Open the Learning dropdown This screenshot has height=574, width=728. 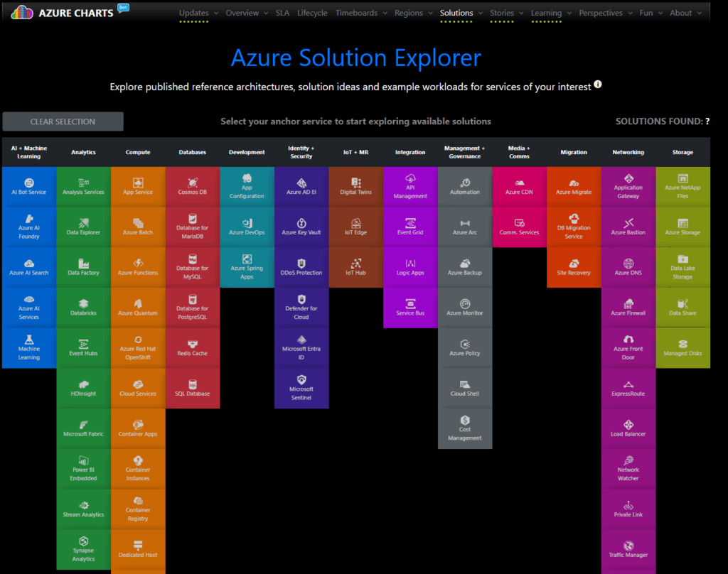pos(551,13)
